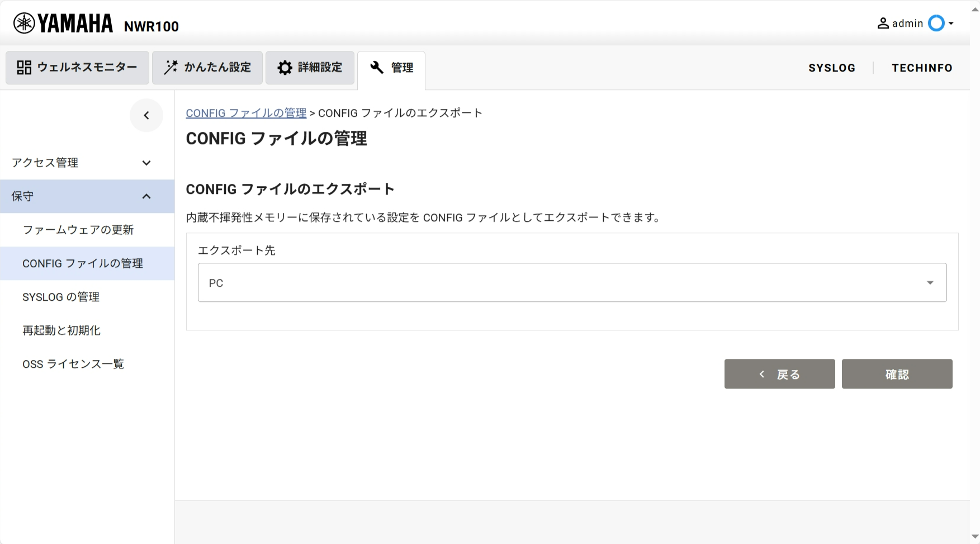
Task: Click the admin user profile icon
Action: click(883, 23)
